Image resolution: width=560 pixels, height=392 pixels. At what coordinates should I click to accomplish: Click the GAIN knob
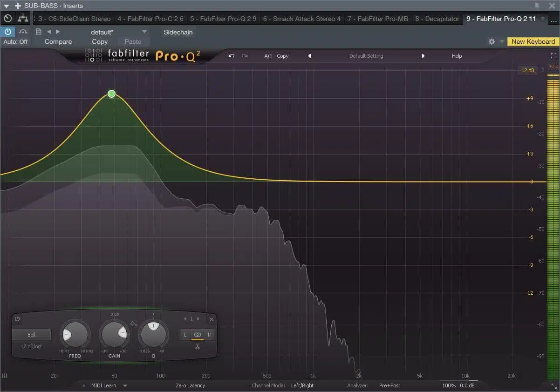(x=114, y=334)
